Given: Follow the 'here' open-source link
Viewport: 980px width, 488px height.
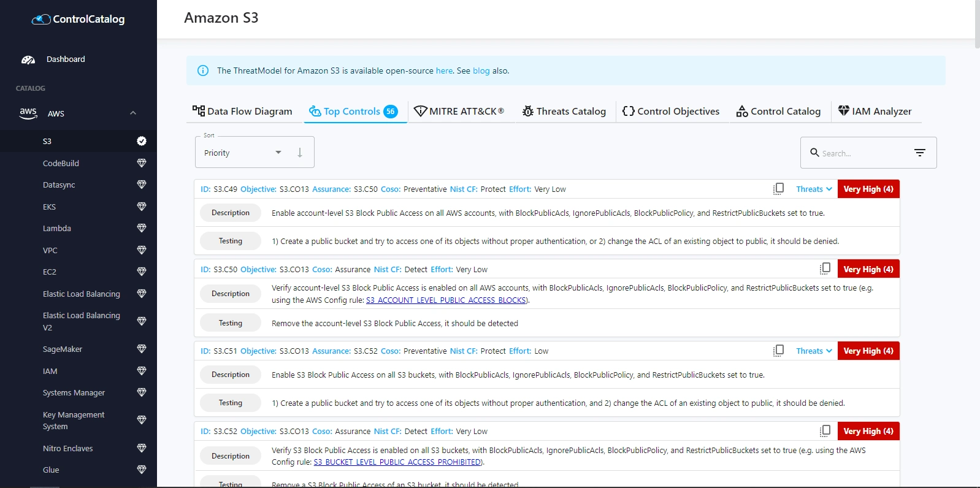Looking at the screenshot, I should point(444,71).
